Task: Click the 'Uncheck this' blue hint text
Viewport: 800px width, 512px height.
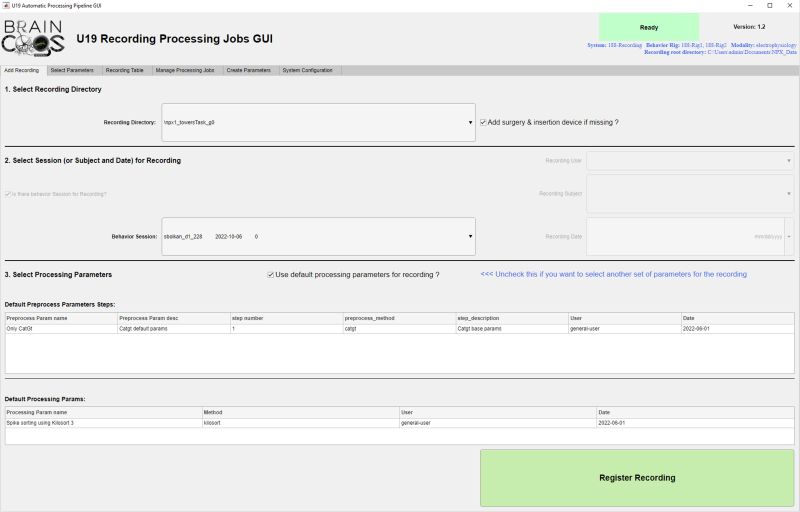Action: 613,274
